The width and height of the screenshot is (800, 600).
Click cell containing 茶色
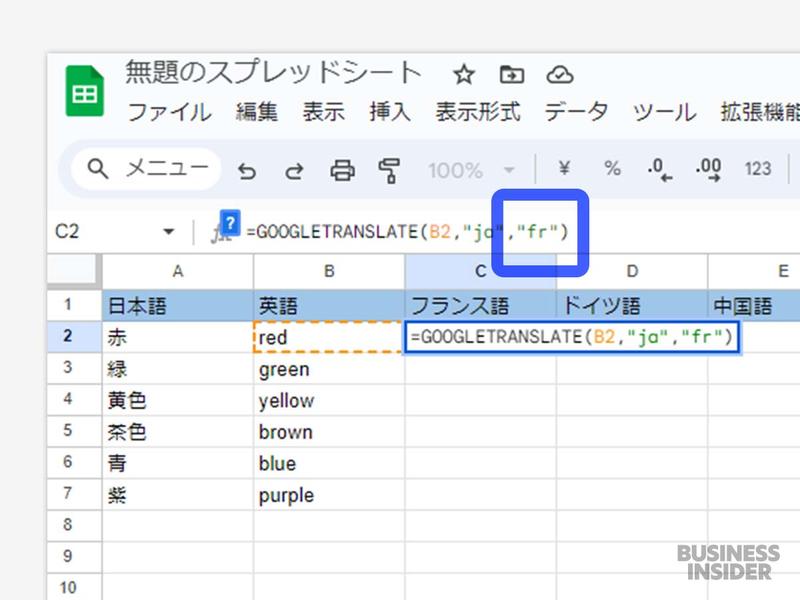click(178, 432)
